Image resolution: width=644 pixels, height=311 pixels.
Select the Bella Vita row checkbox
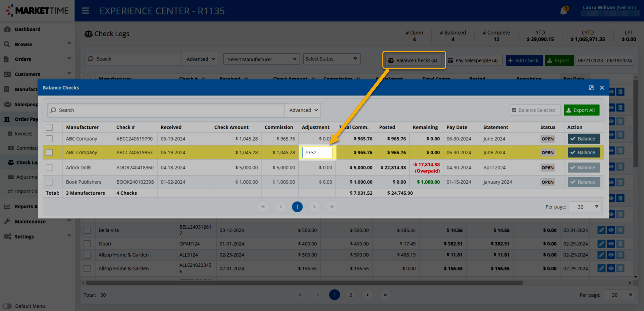pos(87,230)
